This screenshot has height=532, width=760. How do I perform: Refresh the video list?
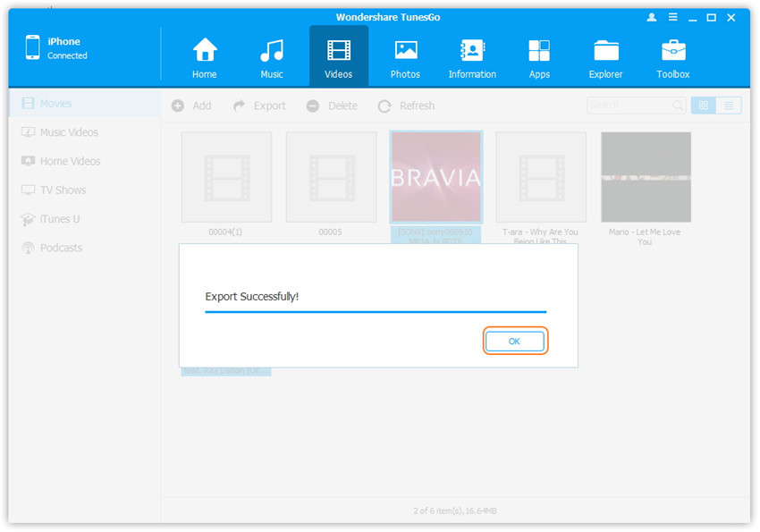click(x=406, y=106)
